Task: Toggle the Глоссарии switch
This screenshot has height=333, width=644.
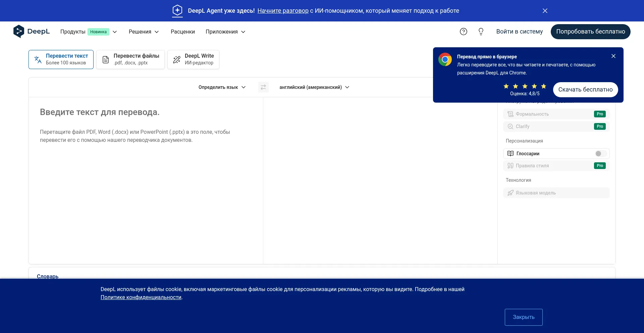Action: click(x=600, y=154)
